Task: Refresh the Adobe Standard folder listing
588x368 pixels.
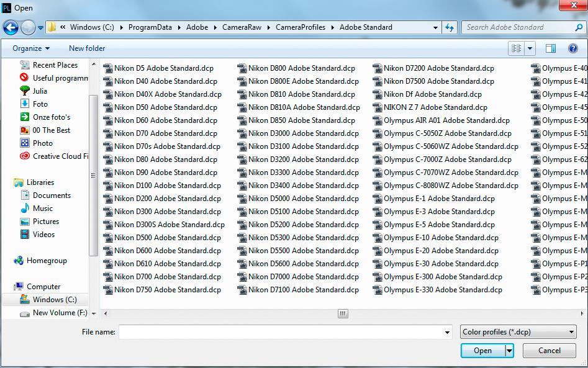Action: (450, 27)
